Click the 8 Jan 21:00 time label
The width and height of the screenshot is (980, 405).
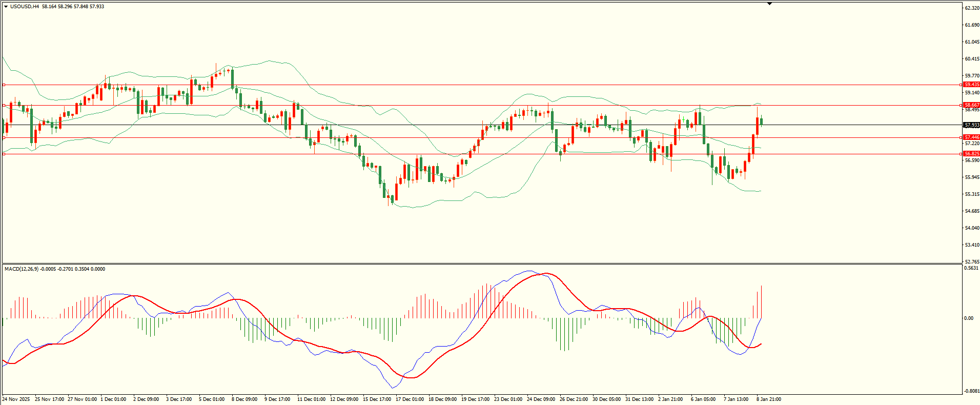click(x=769, y=399)
